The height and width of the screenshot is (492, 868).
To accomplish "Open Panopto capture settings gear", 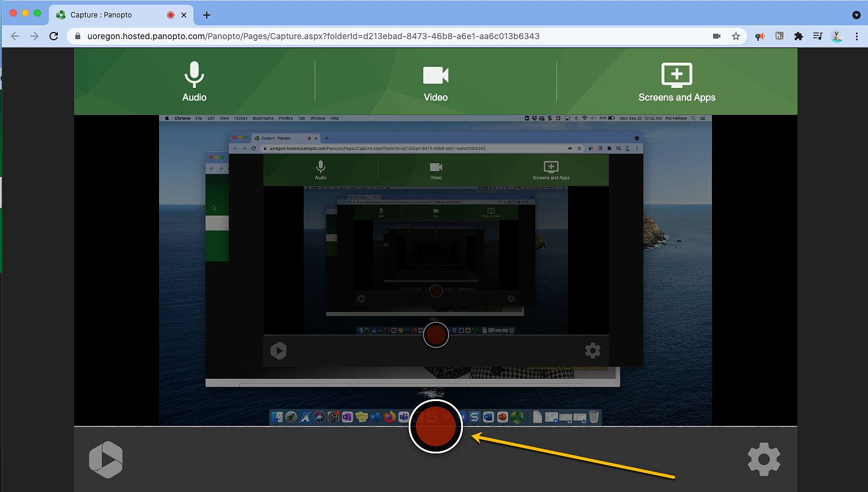I will pos(764,459).
